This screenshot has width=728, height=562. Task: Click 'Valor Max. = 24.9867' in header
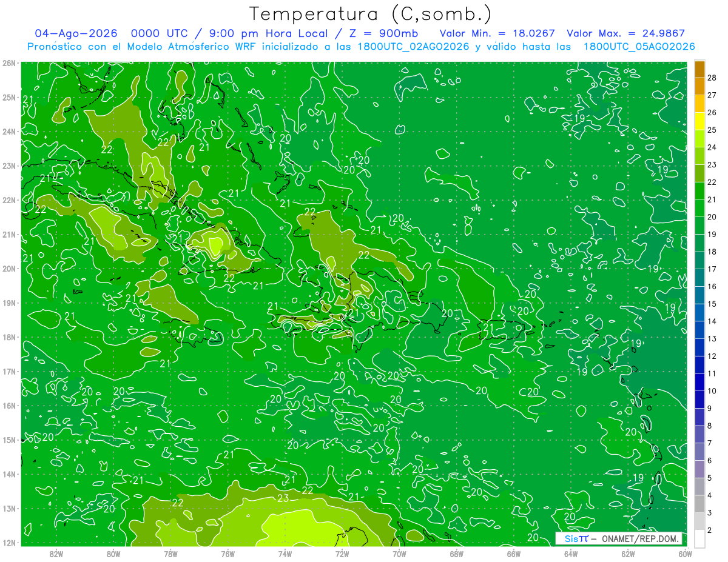[x=625, y=34]
